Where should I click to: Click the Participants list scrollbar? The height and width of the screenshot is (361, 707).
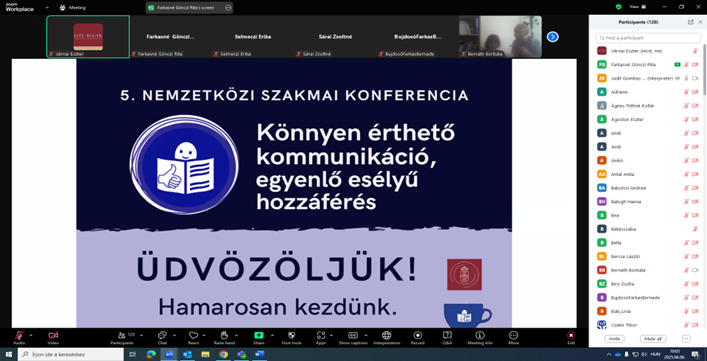704,70
